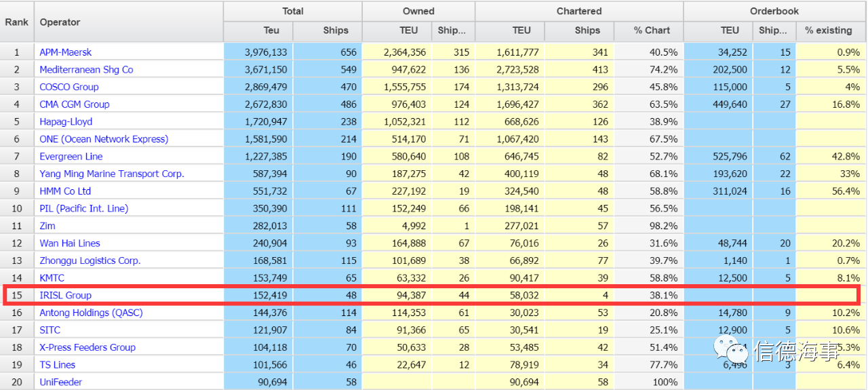
Task: Open ONE (Ocean Network Express) link
Action: tap(104, 139)
